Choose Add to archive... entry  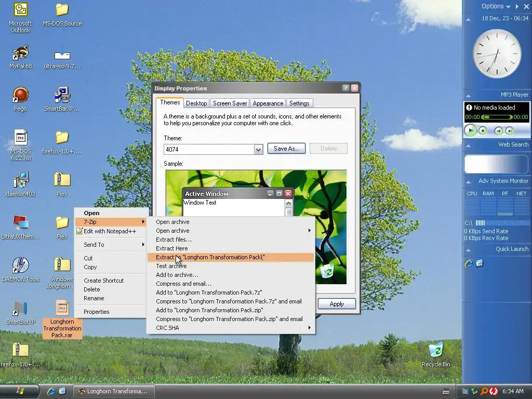[231, 275]
